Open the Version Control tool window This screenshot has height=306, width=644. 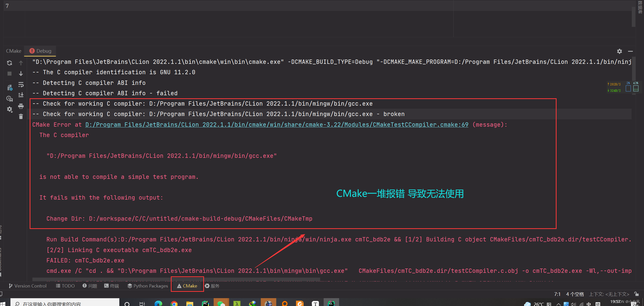28,286
